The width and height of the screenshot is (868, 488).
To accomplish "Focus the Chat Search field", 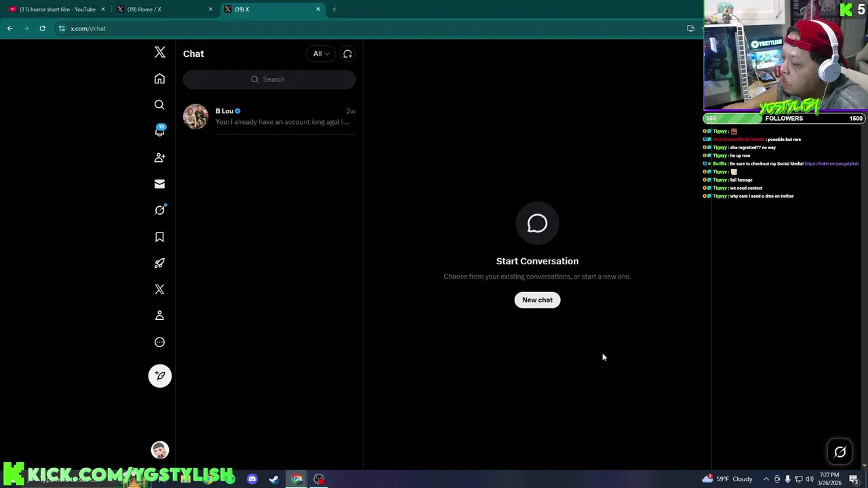I will [269, 79].
